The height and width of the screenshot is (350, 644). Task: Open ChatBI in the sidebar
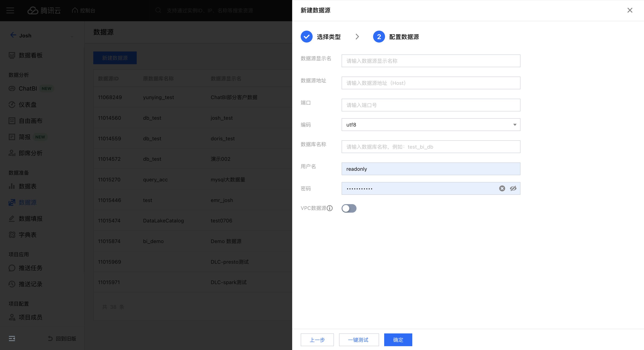28,89
